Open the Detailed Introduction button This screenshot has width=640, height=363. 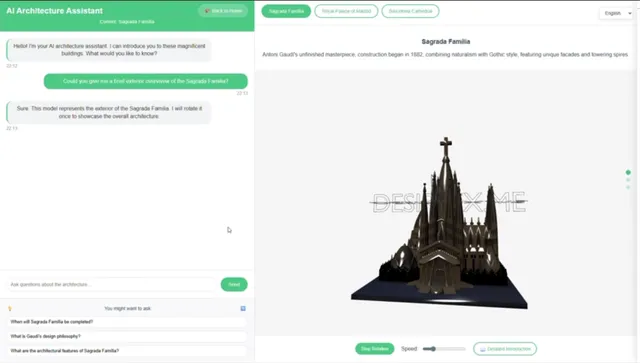(x=505, y=349)
